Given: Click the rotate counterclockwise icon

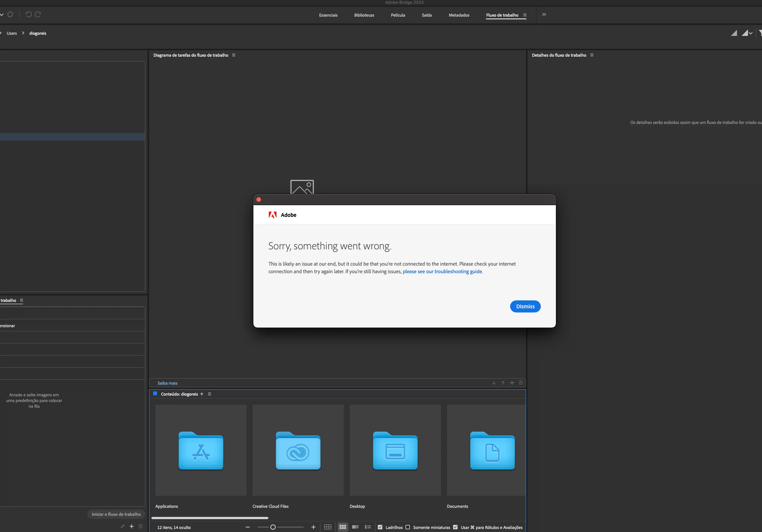Looking at the screenshot, I should pyautogui.click(x=28, y=14).
